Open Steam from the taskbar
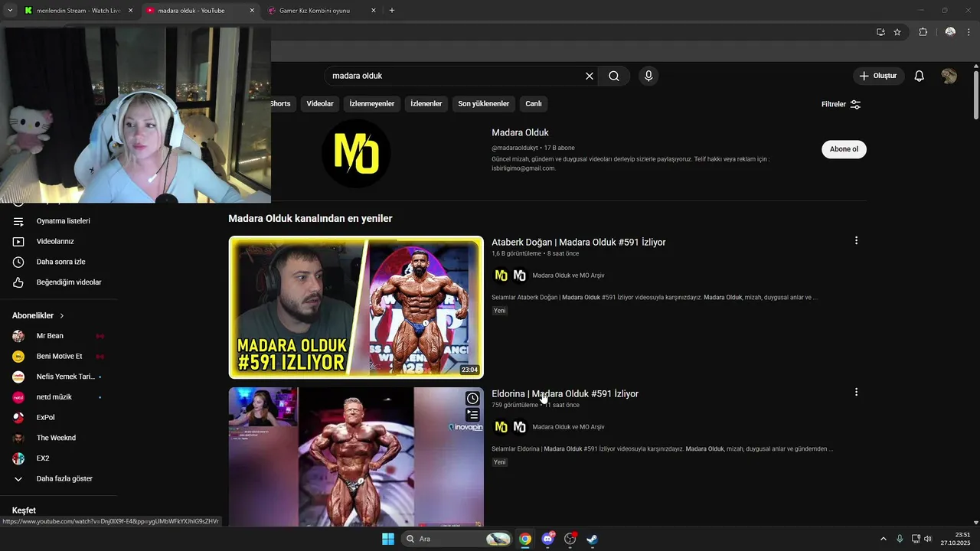This screenshot has height=551, width=980. [x=592, y=539]
